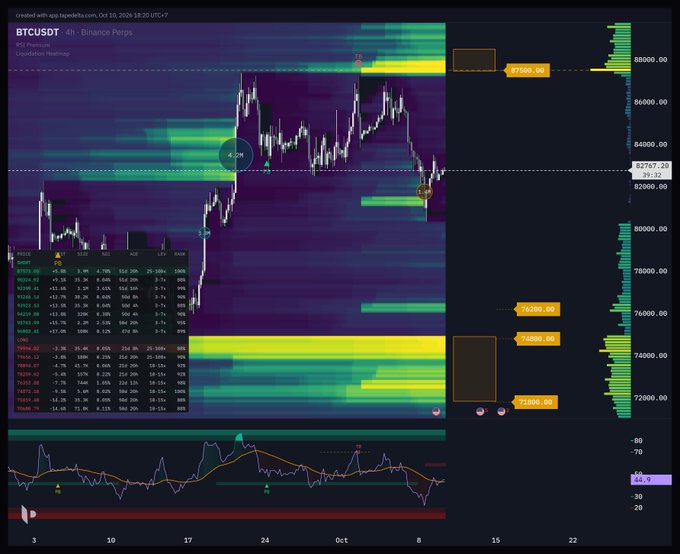Click the AGE column header

tap(134, 254)
